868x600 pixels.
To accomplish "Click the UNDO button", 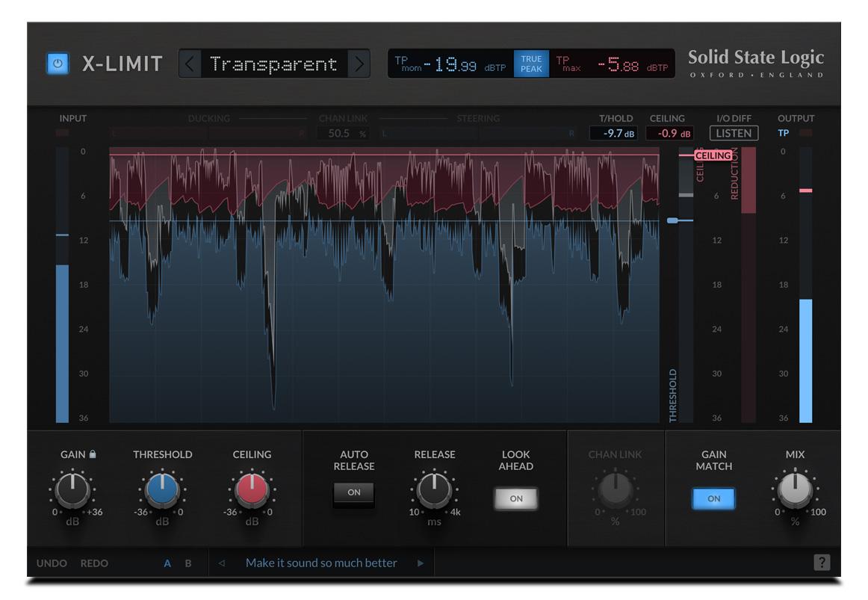I will [x=52, y=563].
